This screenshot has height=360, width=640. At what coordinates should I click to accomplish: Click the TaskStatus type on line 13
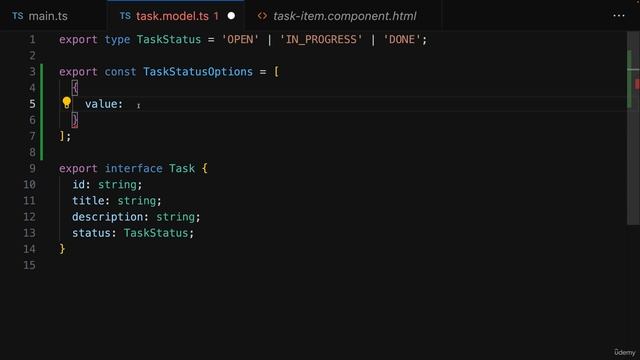(156, 233)
